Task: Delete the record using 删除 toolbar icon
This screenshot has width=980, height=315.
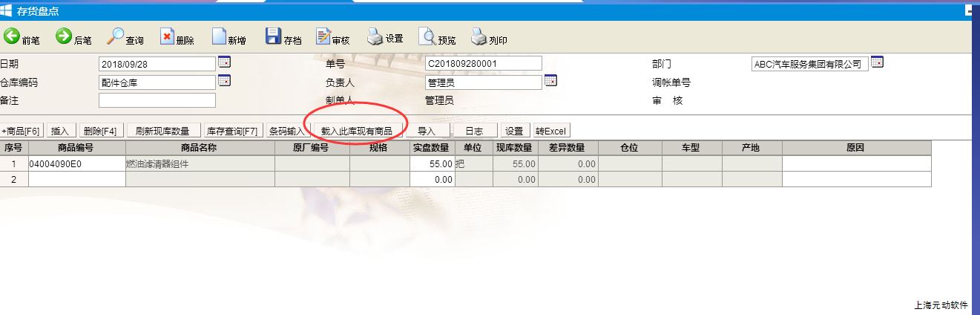Action: point(168,36)
